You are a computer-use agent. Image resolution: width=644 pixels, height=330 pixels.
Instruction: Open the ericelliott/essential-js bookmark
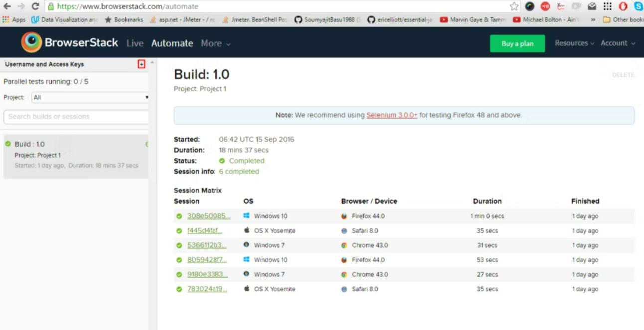click(400, 20)
